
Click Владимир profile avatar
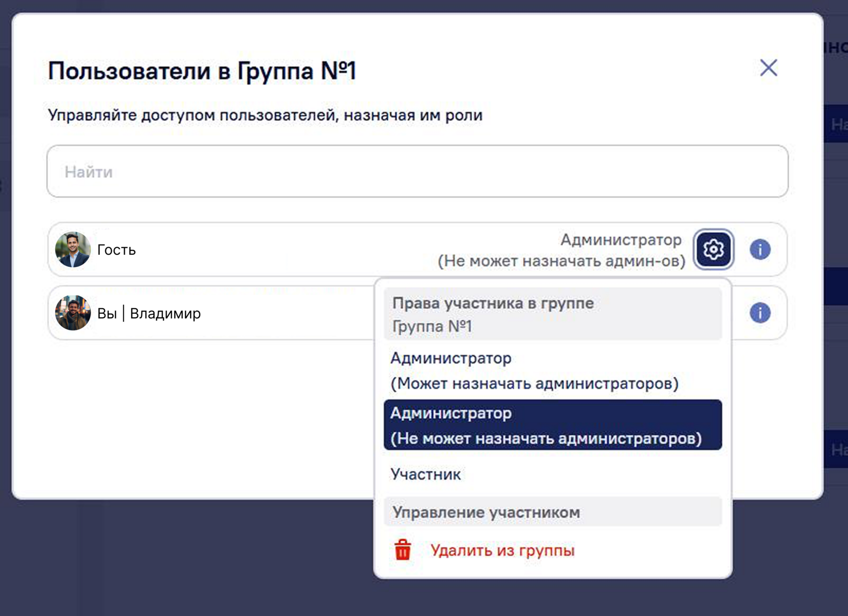(x=73, y=313)
